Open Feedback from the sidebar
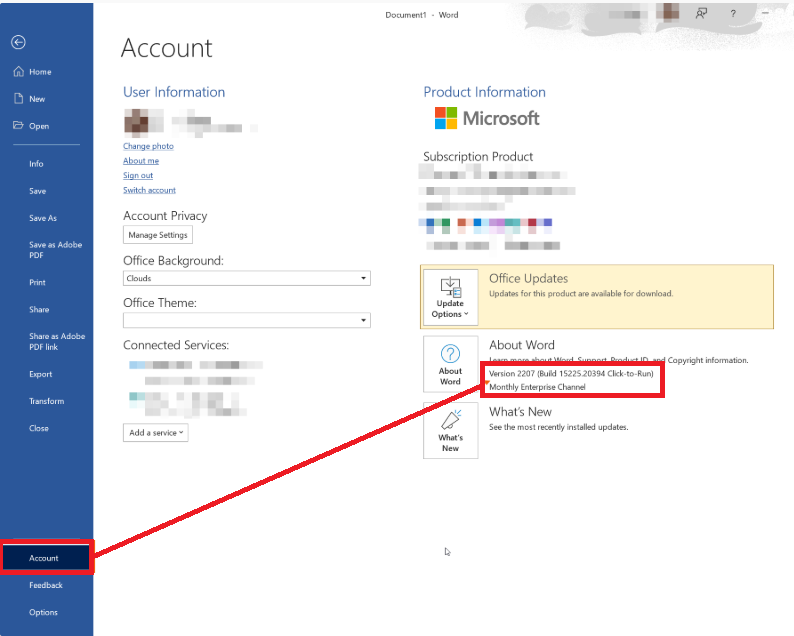Image resolution: width=794 pixels, height=636 pixels. (46, 585)
